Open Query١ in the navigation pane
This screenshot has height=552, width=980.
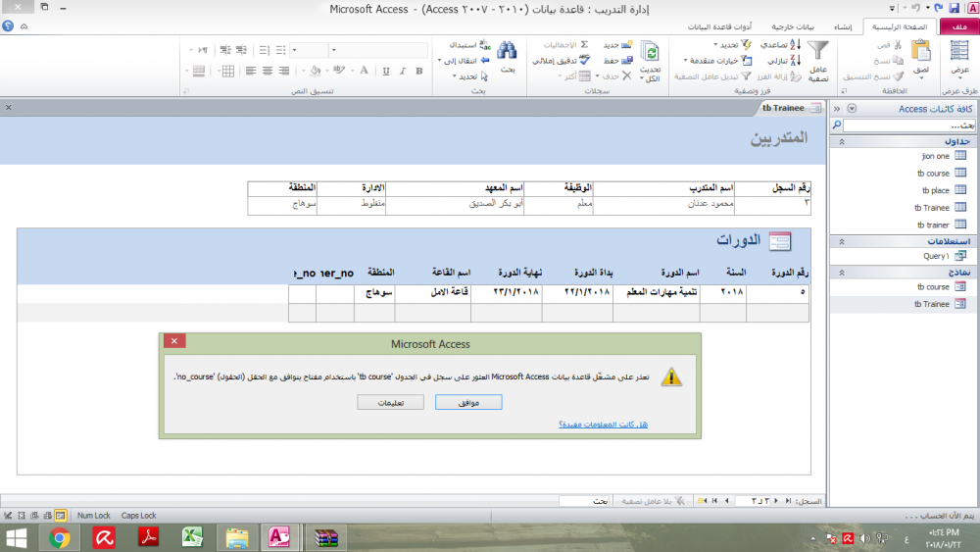tap(945, 256)
